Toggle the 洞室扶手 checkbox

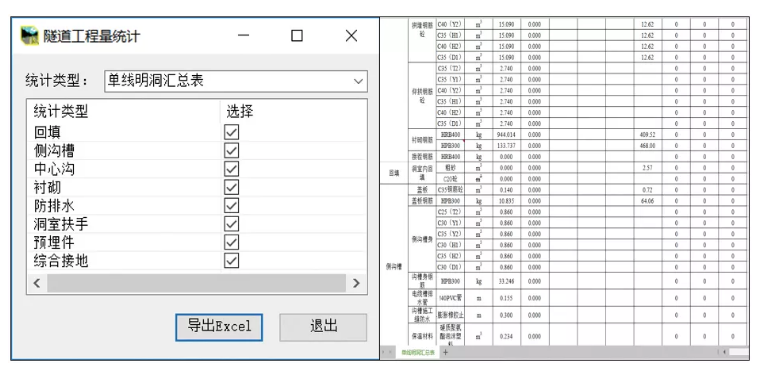(232, 224)
